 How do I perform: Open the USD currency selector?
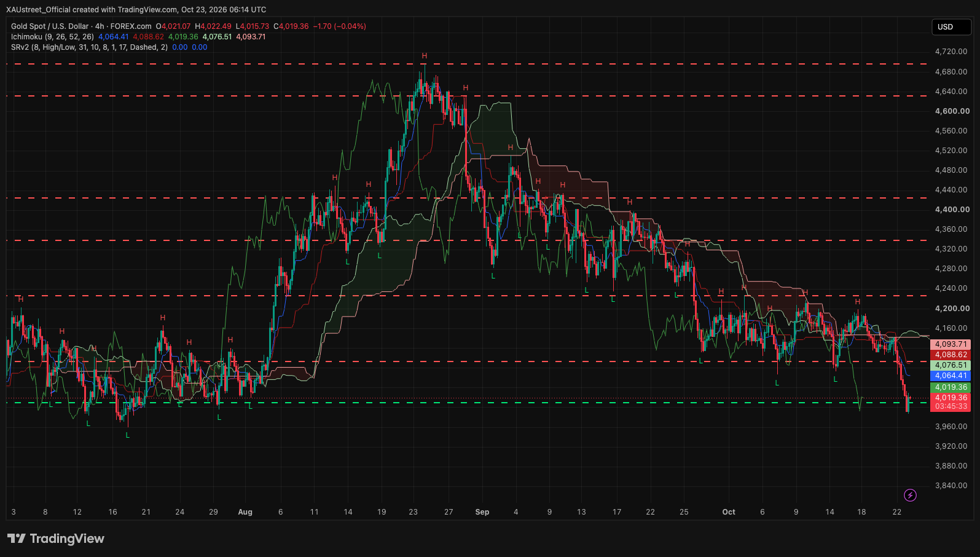[951, 27]
